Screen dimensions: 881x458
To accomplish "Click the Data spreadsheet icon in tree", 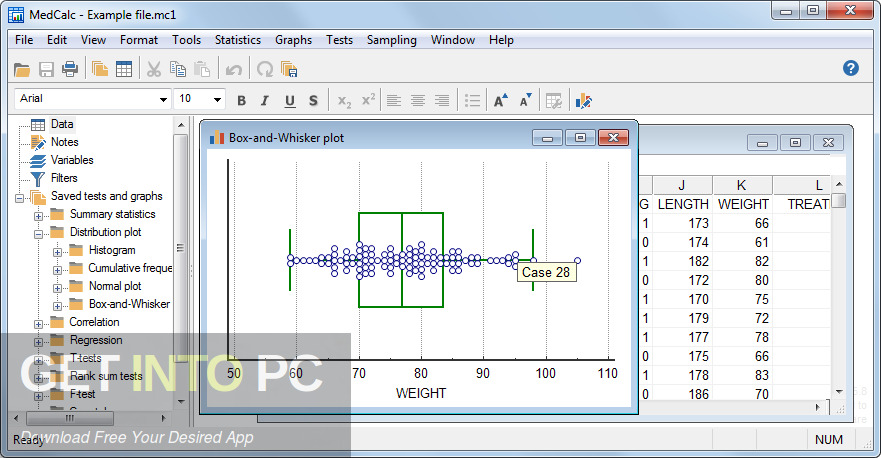I will 38,124.
